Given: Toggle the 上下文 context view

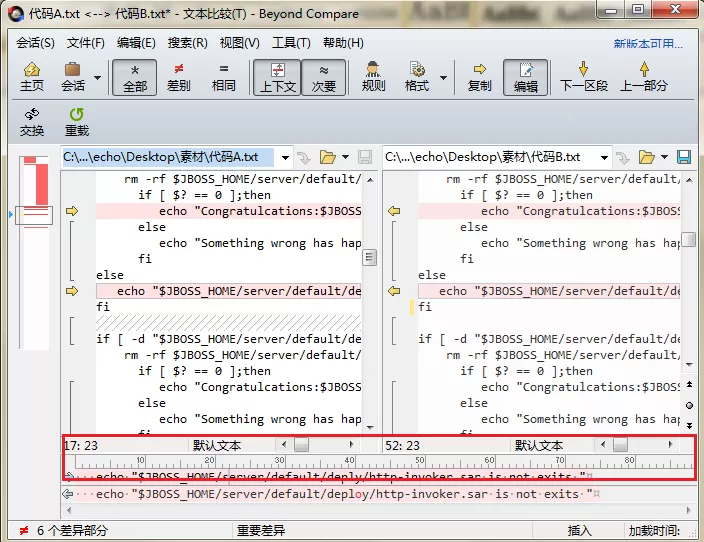Looking at the screenshot, I should [277, 77].
